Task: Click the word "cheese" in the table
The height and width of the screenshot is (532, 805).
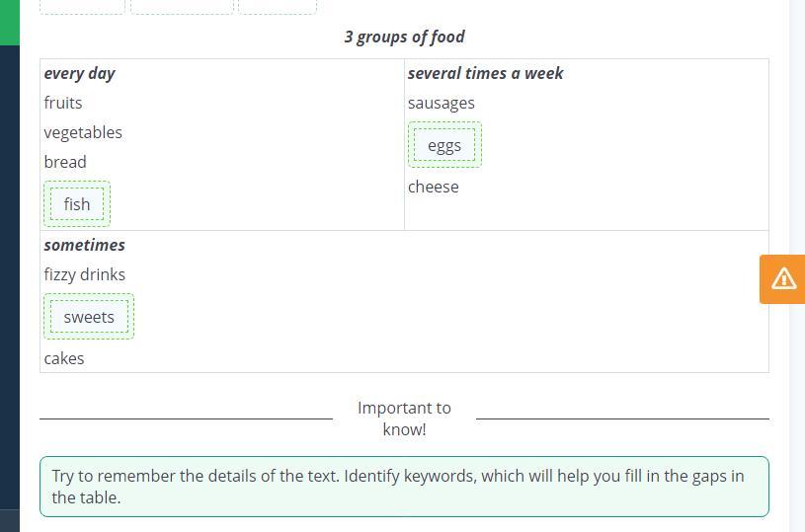Action: pyautogui.click(x=434, y=187)
